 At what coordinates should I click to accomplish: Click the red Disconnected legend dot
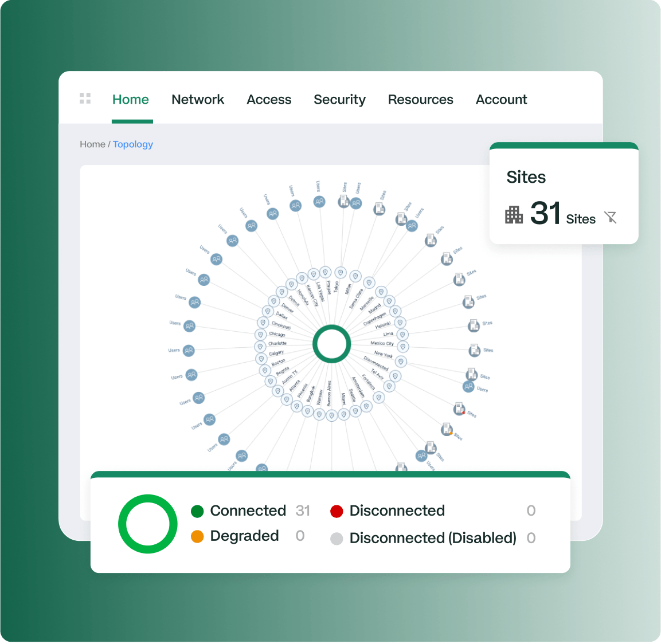click(337, 511)
